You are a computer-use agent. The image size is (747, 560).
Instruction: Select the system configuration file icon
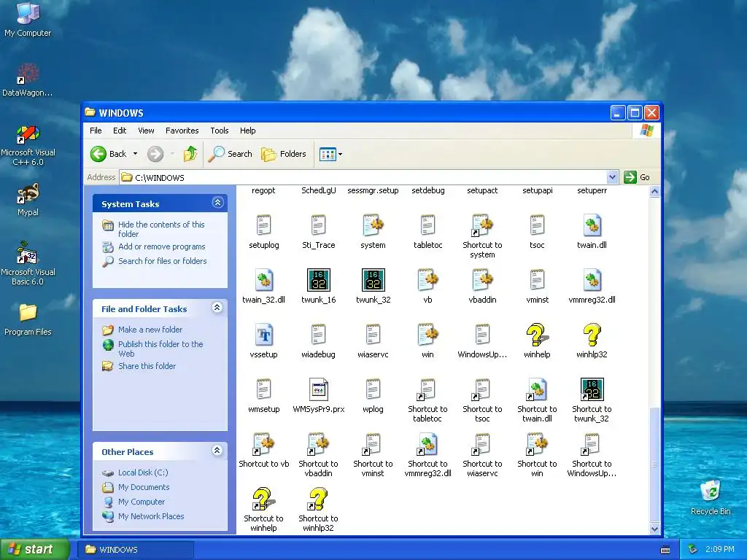point(373,225)
